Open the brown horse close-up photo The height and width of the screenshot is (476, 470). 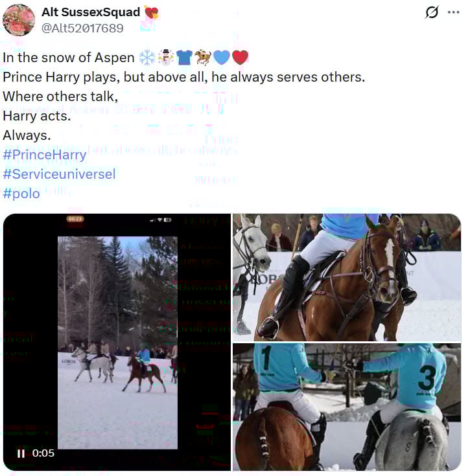[x=347, y=277]
